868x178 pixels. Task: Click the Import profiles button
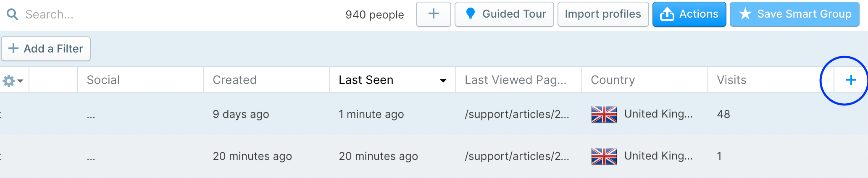tap(603, 14)
